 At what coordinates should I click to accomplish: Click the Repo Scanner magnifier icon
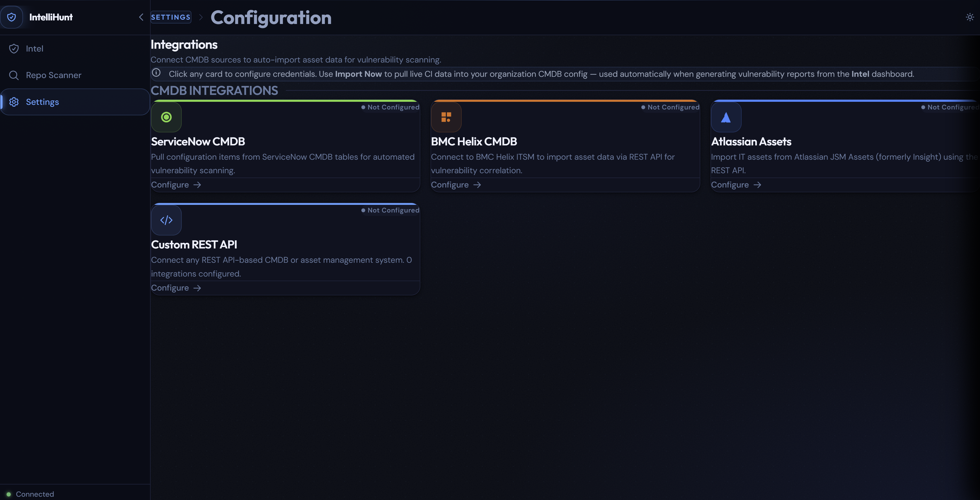coord(14,75)
